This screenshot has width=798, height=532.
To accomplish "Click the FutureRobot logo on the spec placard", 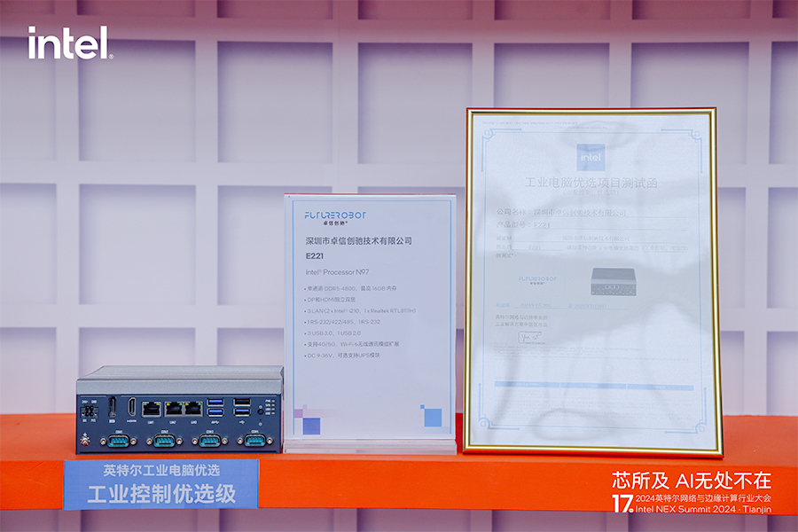I will [x=335, y=217].
